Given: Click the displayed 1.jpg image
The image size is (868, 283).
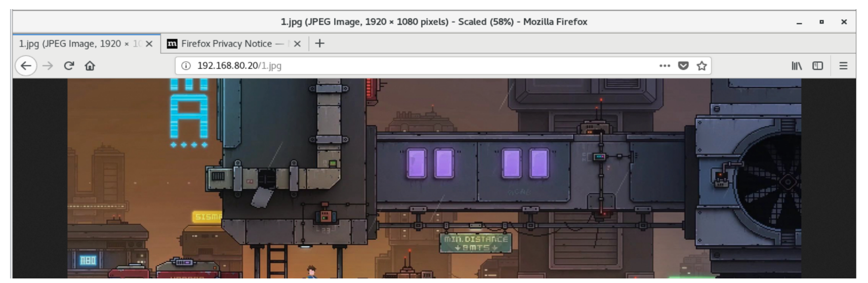Looking at the screenshot, I should pyautogui.click(x=434, y=178).
